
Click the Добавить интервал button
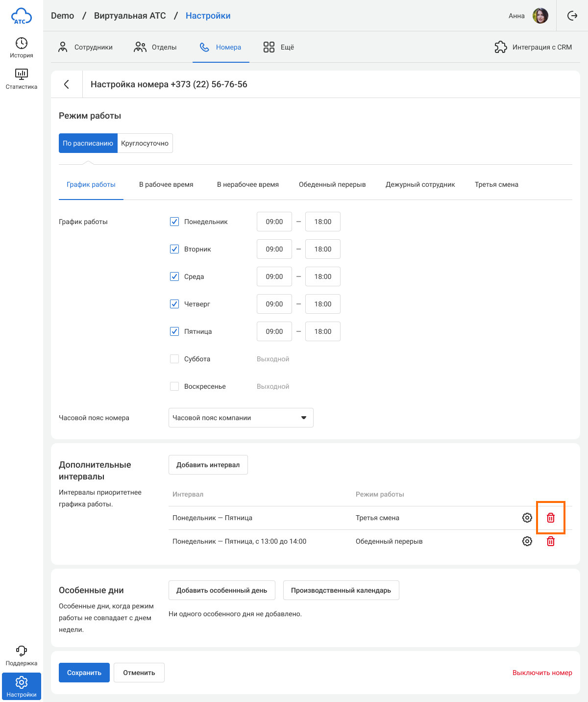click(x=208, y=465)
